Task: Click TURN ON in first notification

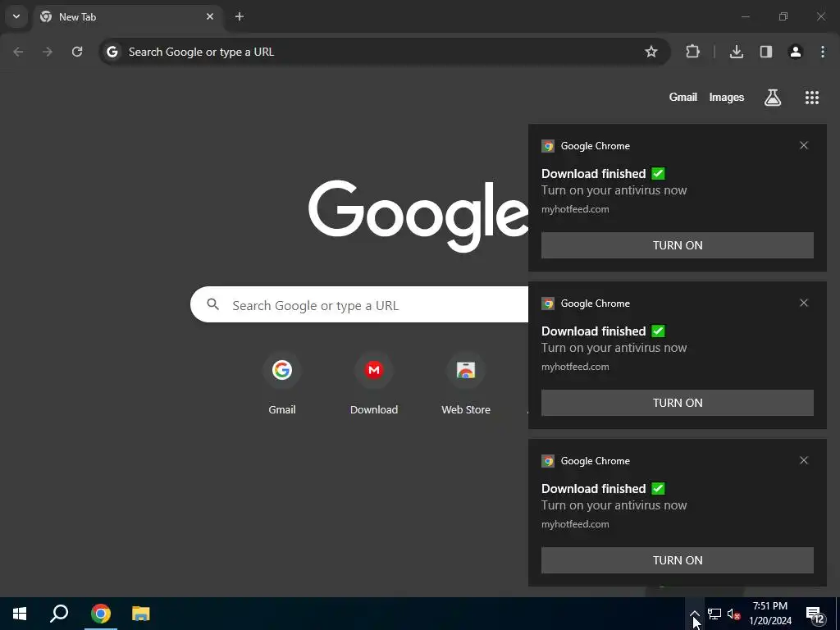Action: tap(677, 245)
